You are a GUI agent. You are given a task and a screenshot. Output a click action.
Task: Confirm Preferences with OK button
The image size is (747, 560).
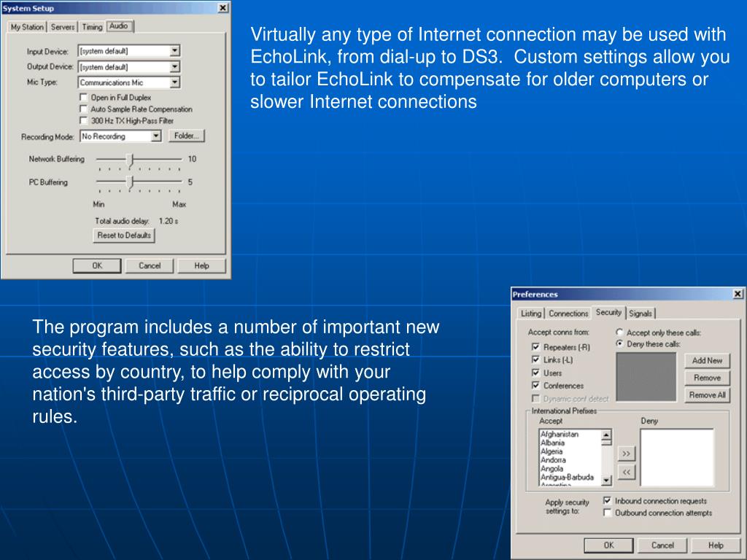click(609, 545)
